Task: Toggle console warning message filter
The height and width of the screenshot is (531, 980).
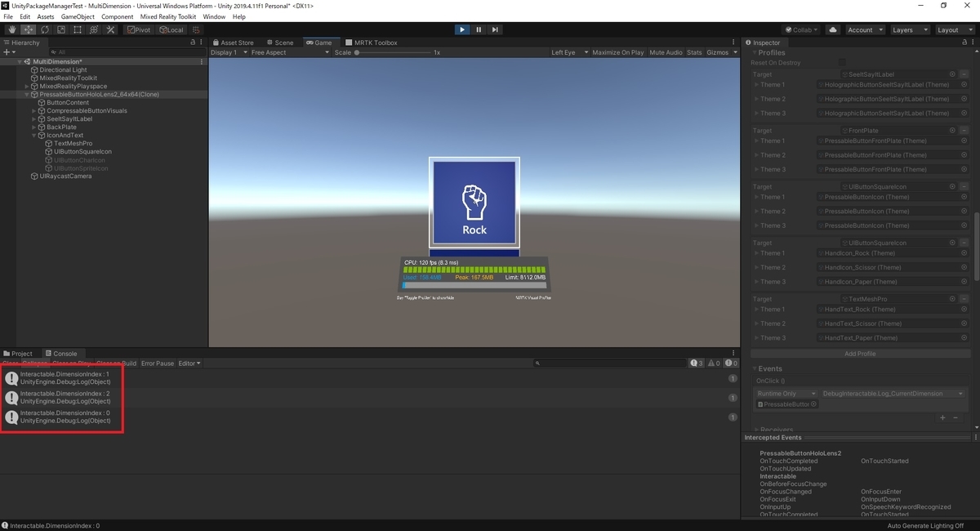Action: [715, 363]
